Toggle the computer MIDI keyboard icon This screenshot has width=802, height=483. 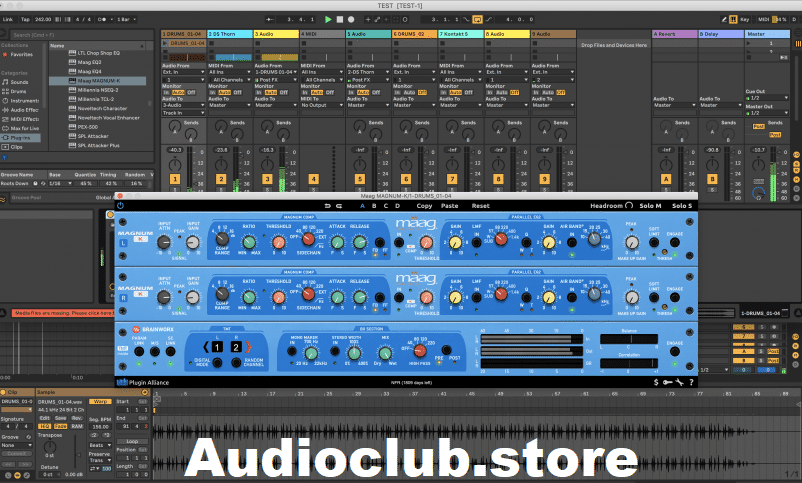point(733,19)
